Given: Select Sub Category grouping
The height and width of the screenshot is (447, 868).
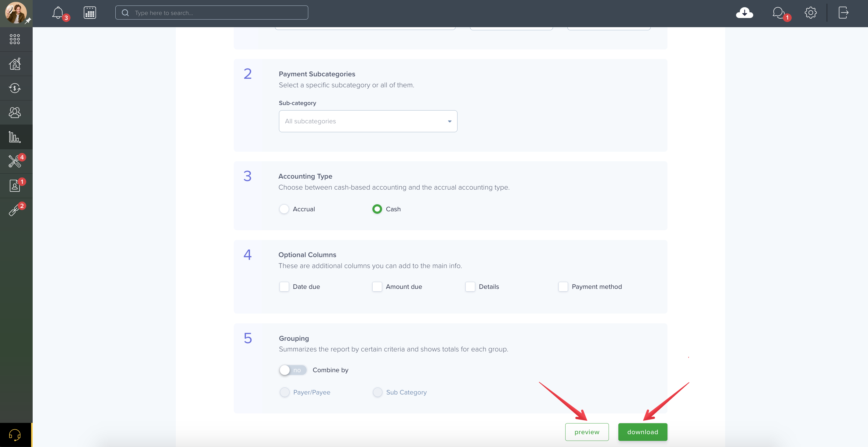Looking at the screenshot, I should [x=378, y=392].
